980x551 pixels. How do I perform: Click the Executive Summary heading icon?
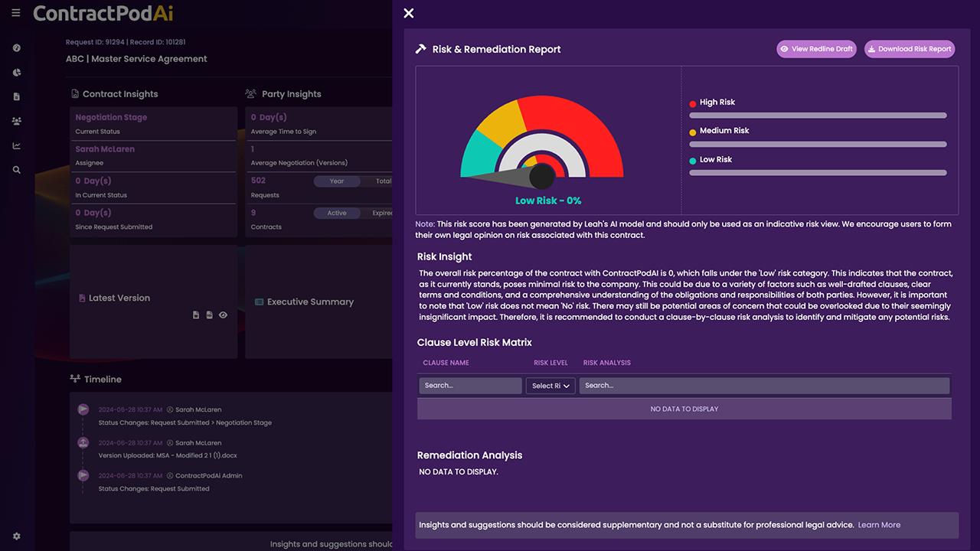pyautogui.click(x=259, y=302)
